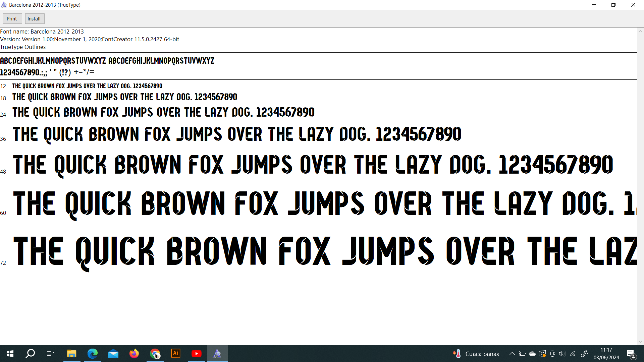This screenshot has height=362, width=644.
Task: Open the YouTube taskbar app
Action: [197, 354]
